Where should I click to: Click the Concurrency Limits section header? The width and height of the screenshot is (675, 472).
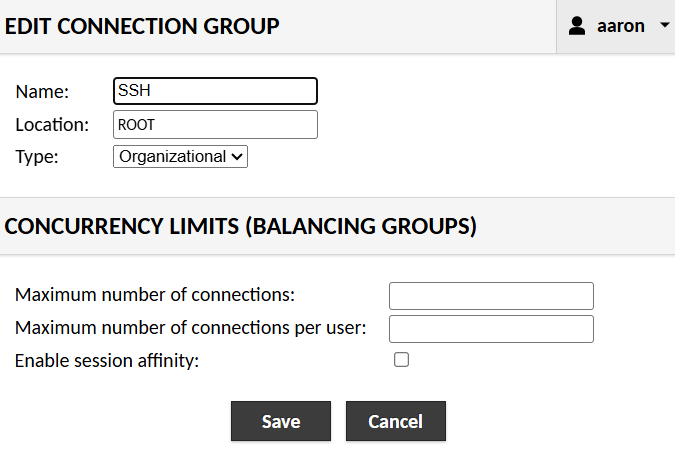pos(240,227)
